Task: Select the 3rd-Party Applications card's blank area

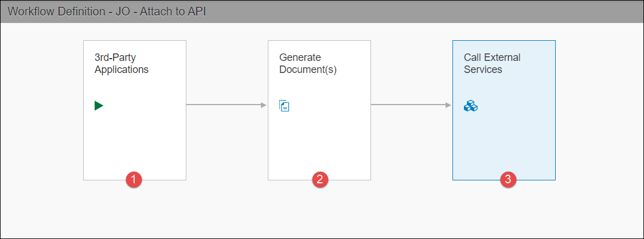Action: click(x=135, y=144)
